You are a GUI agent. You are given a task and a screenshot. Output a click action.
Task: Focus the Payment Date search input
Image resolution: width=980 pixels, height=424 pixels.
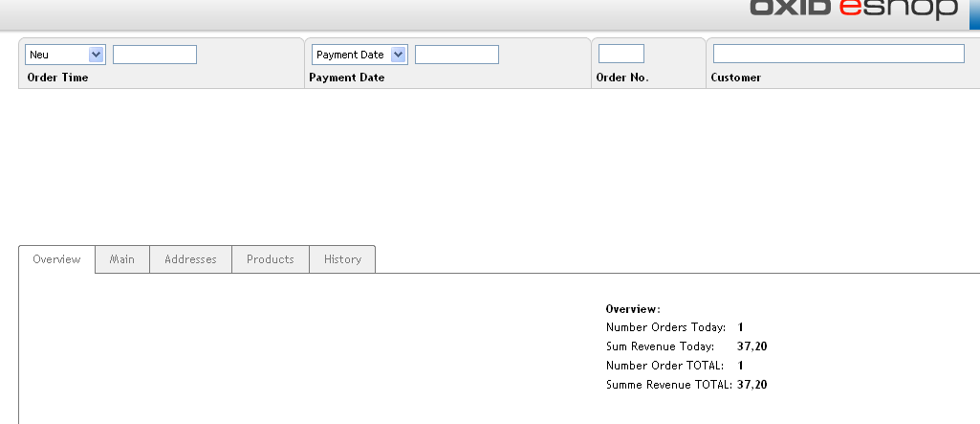[x=457, y=55]
